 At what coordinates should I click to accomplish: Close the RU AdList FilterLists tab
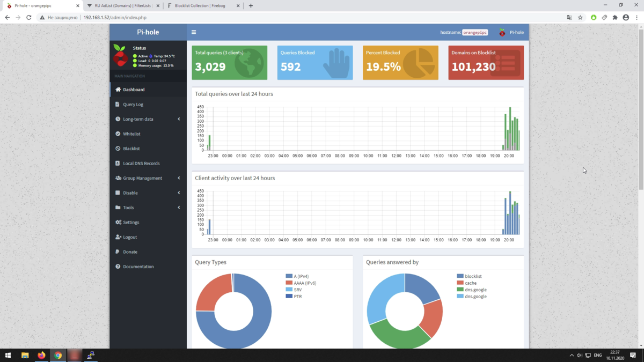(158, 6)
